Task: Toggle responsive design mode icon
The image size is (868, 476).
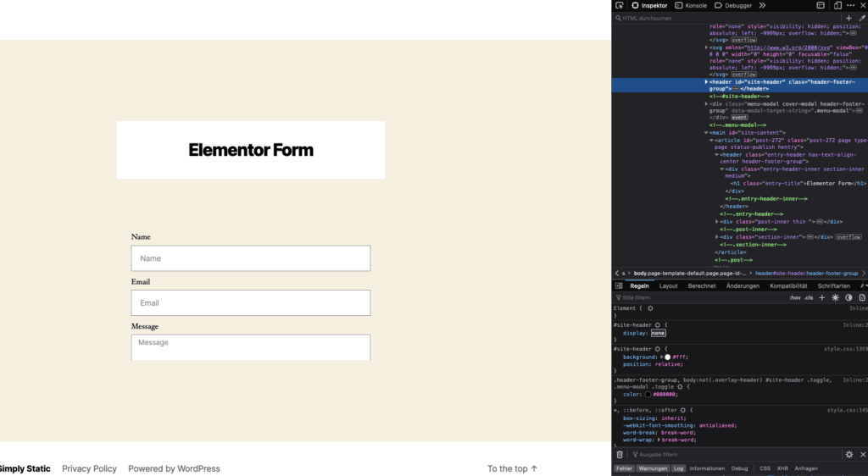Action: tap(837, 6)
